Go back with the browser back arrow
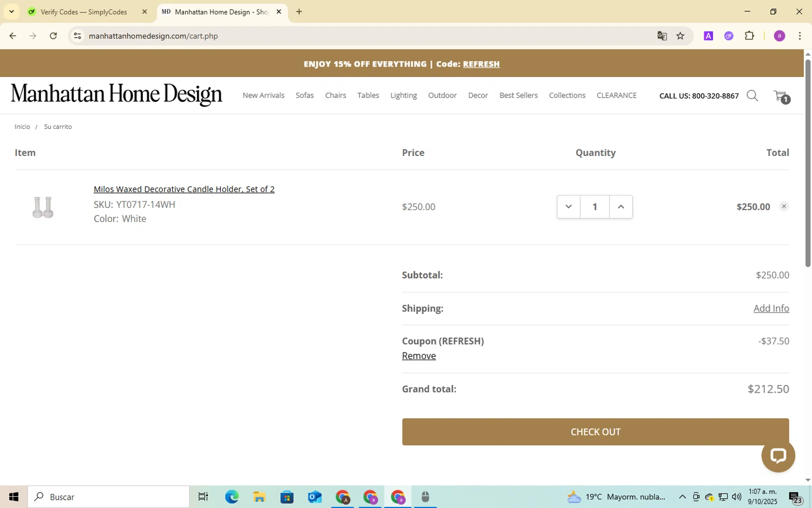 coord(12,36)
